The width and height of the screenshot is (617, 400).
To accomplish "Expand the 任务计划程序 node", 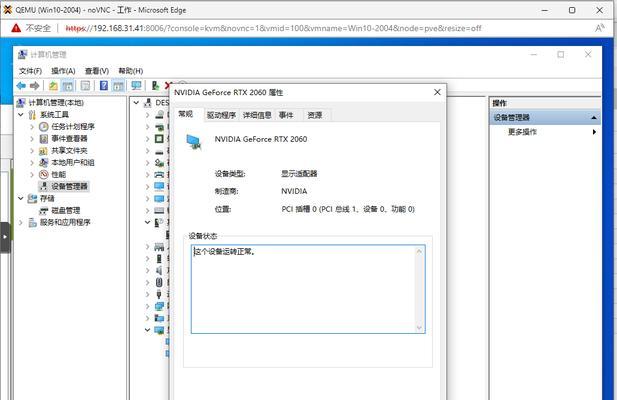I will coord(32,127).
